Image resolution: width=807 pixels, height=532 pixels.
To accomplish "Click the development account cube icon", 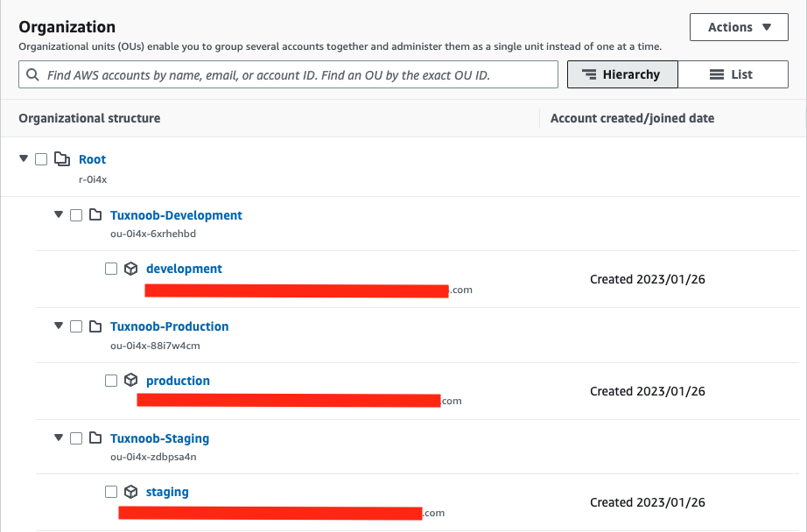I will [x=130, y=269].
